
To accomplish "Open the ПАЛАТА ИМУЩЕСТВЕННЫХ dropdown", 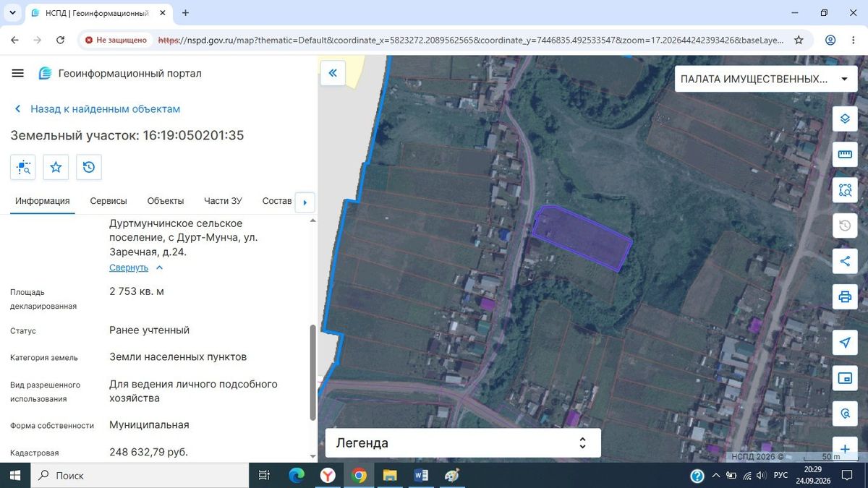I will (765, 79).
